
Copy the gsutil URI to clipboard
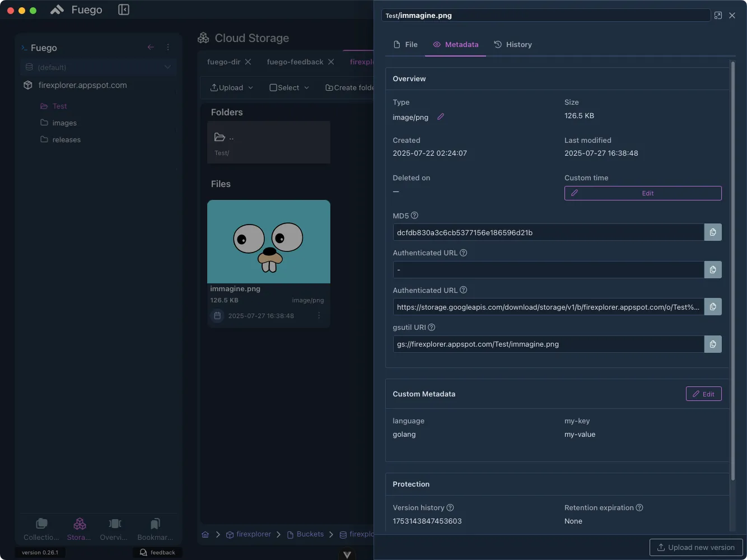[712, 344]
